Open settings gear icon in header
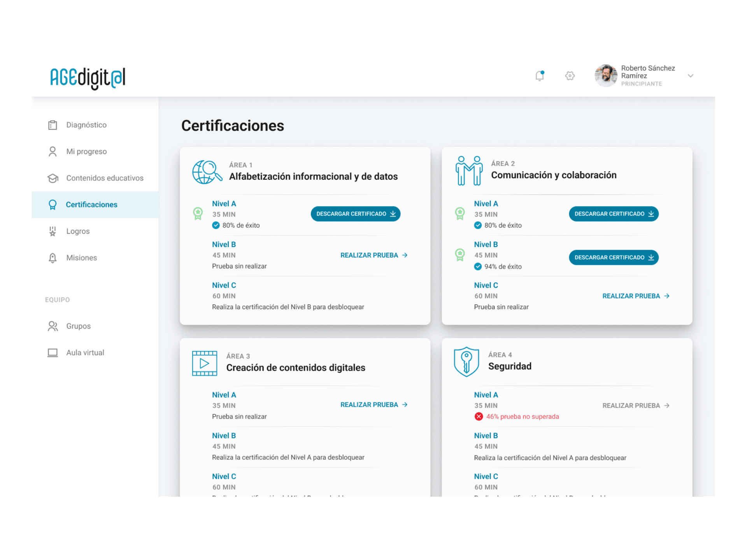The width and height of the screenshot is (747, 560). pos(570,76)
